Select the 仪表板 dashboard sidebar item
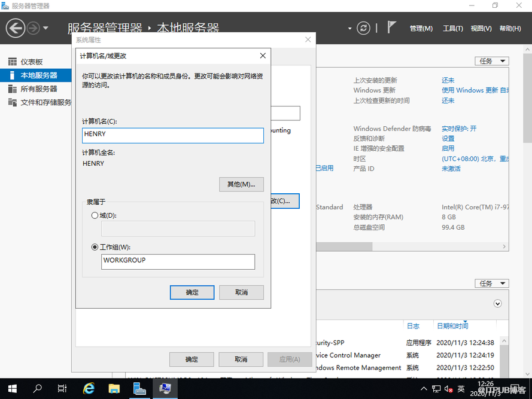Image resolution: width=532 pixels, height=399 pixels. tap(31, 62)
